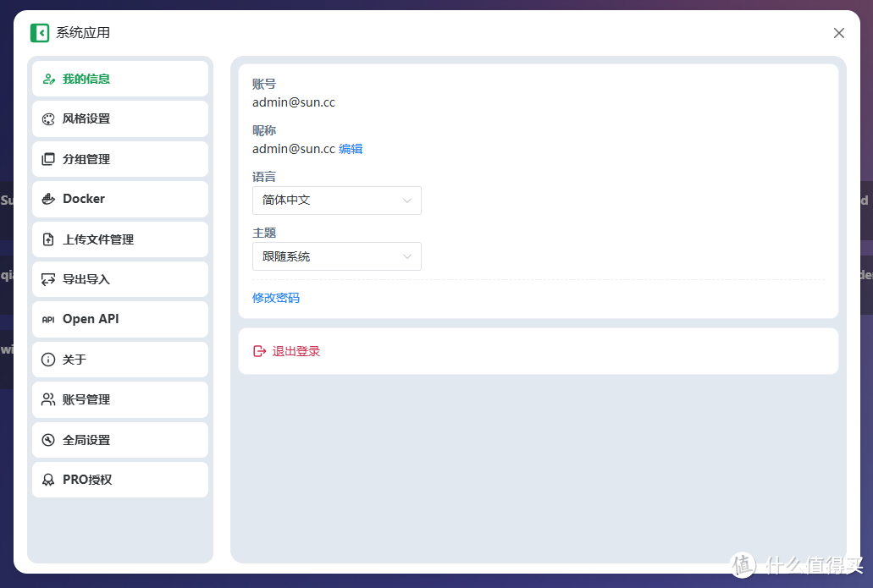
Task: Close the 系统应用 dialog
Action: [x=839, y=33]
